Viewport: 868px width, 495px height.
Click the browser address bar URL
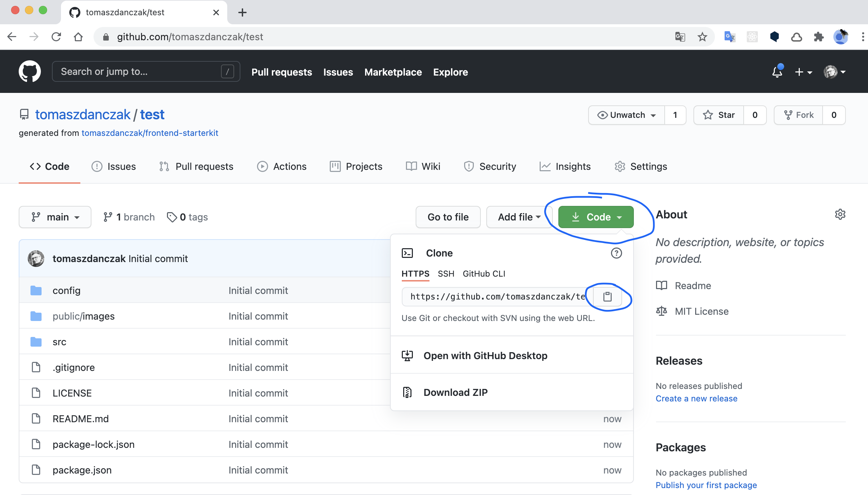point(190,37)
